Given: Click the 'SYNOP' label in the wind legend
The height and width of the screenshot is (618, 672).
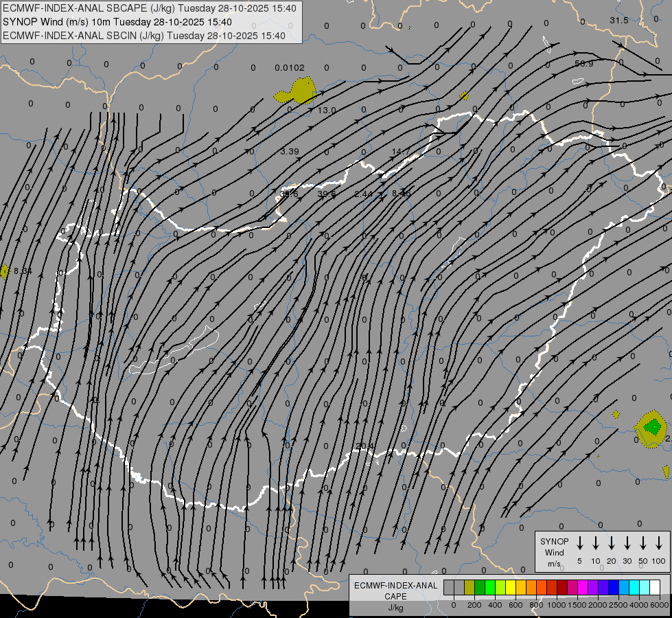Looking at the screenshot, I should pyautogui.click(x=554, y=542).
